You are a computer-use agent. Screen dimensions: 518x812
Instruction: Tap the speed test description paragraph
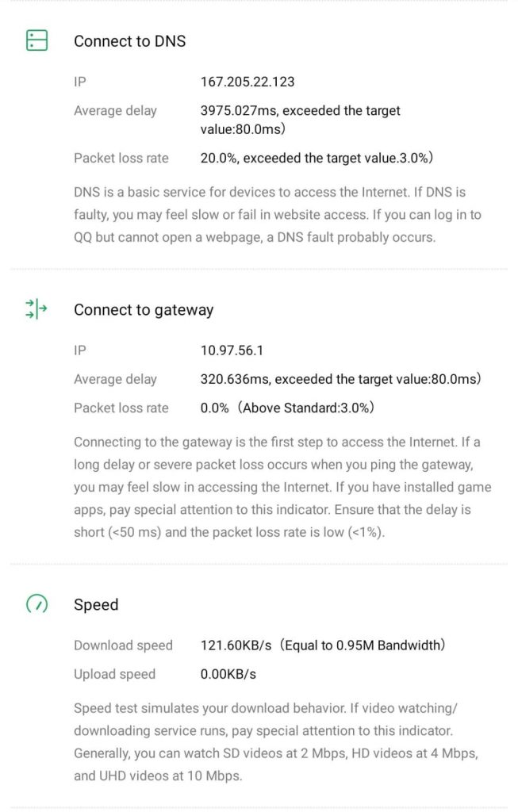pos(275,742)
